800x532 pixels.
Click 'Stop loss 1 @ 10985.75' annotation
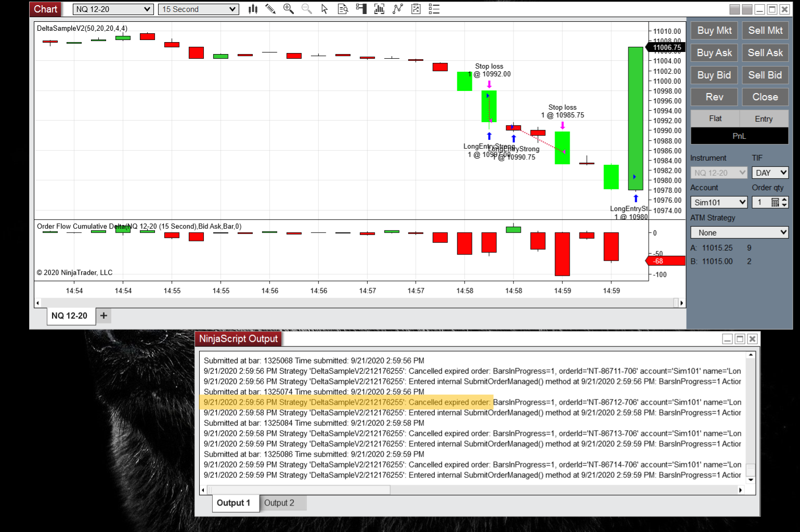(x=562, y=111)
